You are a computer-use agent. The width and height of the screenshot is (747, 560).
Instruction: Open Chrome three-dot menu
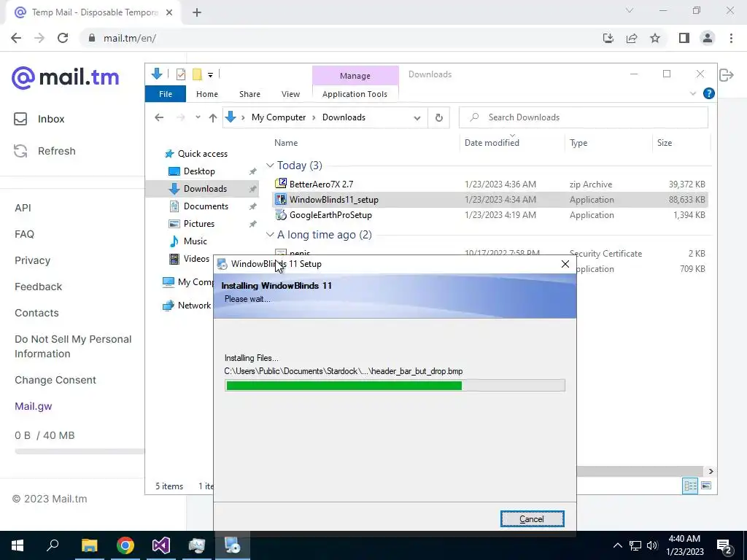pos(731,38)
